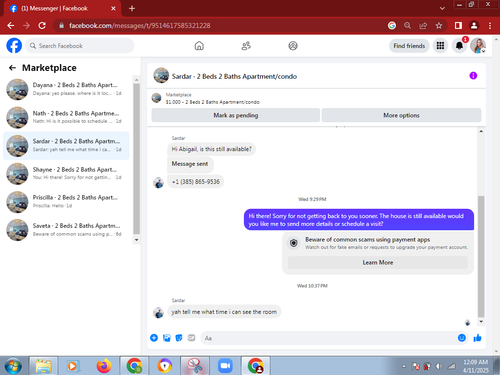Open Zoom from taskbar
Image resolution: width=500 pixels, height=375 pixels.
point(225,366)
